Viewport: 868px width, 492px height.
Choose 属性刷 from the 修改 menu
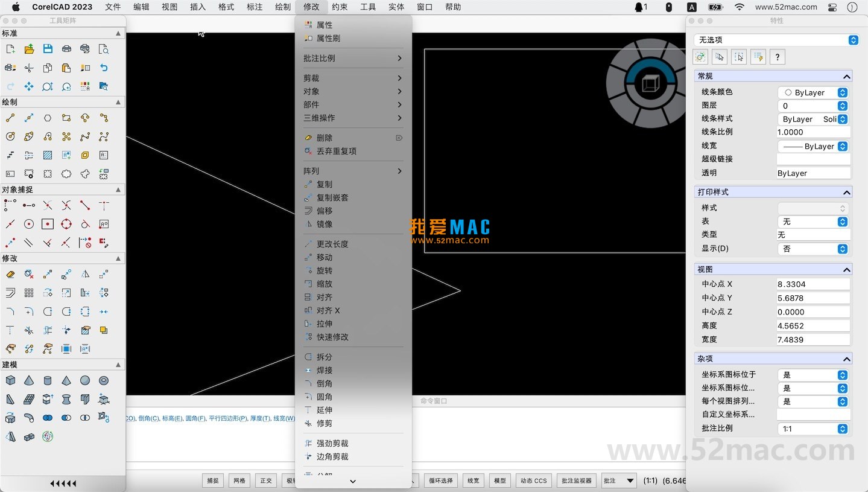(x=353, y=38)
